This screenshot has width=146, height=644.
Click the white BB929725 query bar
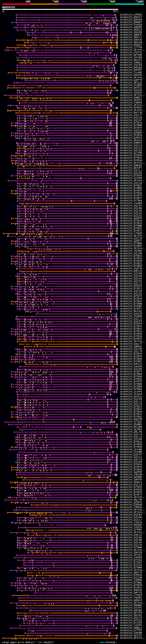pyautogui.click(x=60, y=10)
